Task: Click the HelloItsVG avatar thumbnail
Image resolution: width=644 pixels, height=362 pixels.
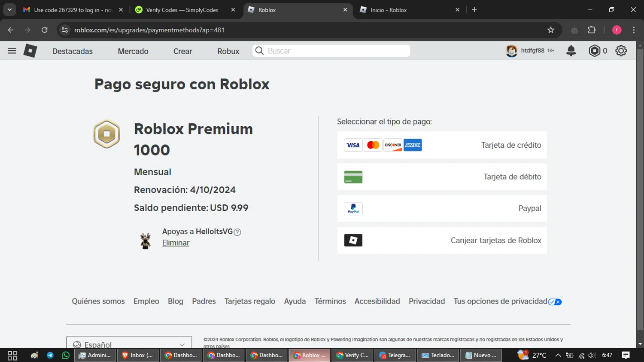Action: point(146,240)
